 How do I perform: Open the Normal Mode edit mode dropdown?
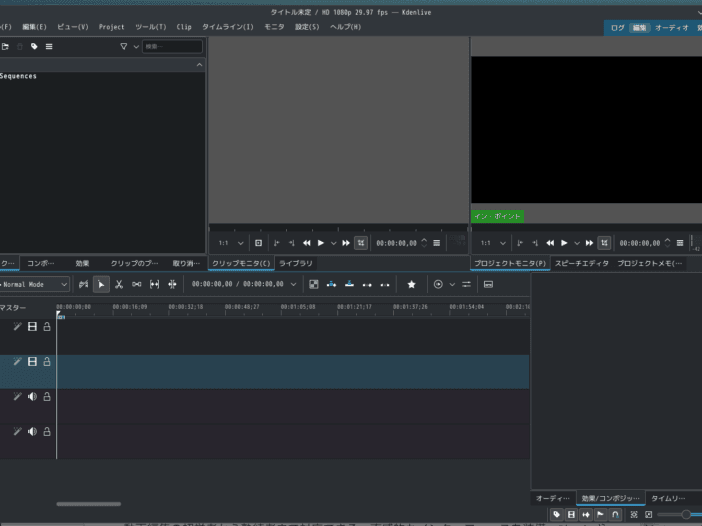point(35,284)
